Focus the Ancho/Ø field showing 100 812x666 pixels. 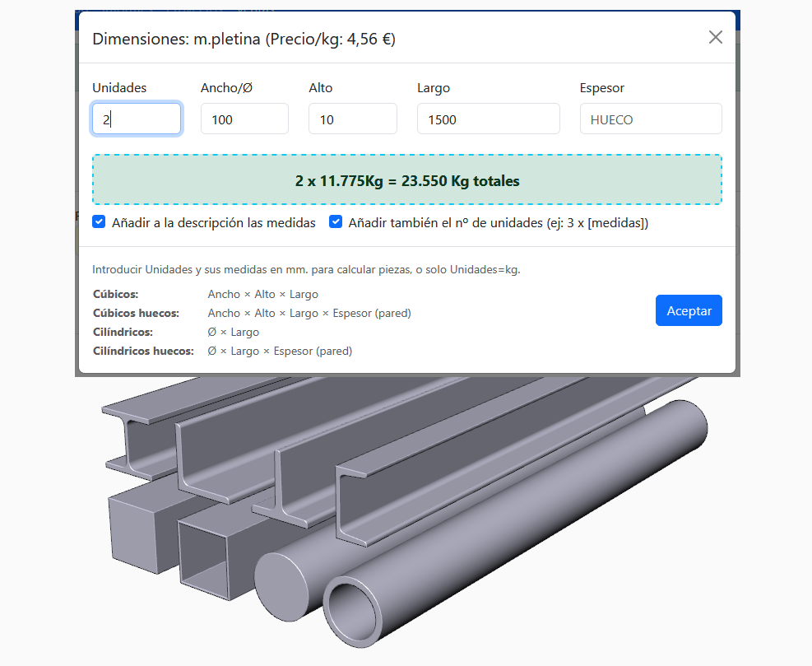pyautogui.click(x=244, y=119)
